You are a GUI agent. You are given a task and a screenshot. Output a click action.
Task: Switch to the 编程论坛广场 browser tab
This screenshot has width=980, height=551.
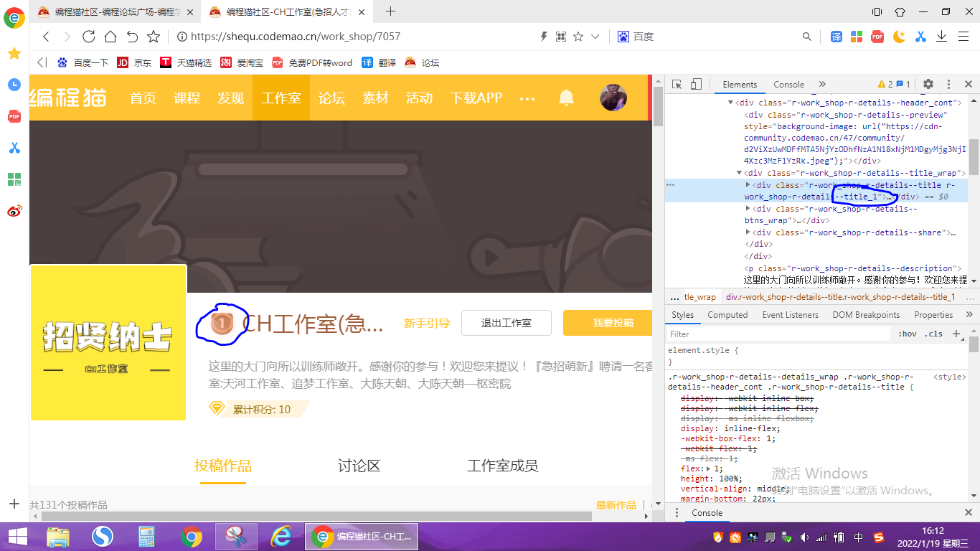pyautogui.click(x=116, y=11)
